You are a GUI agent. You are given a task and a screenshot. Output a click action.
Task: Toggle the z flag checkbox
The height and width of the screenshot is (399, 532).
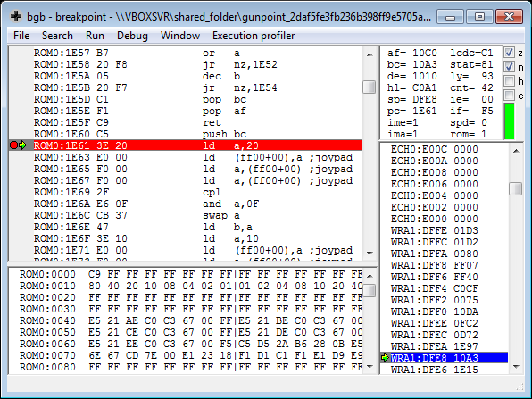tap(509, 53)
